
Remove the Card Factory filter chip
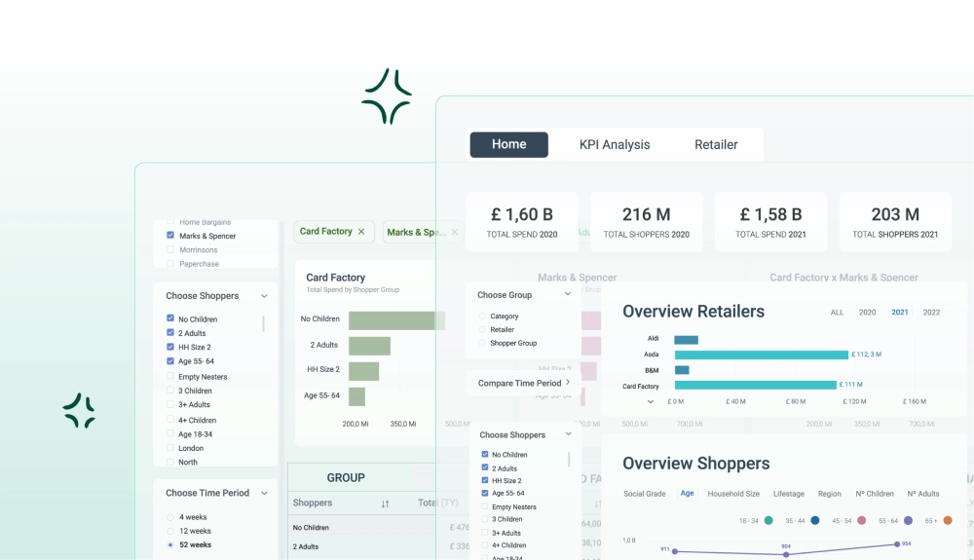click(x=361, y=232)
